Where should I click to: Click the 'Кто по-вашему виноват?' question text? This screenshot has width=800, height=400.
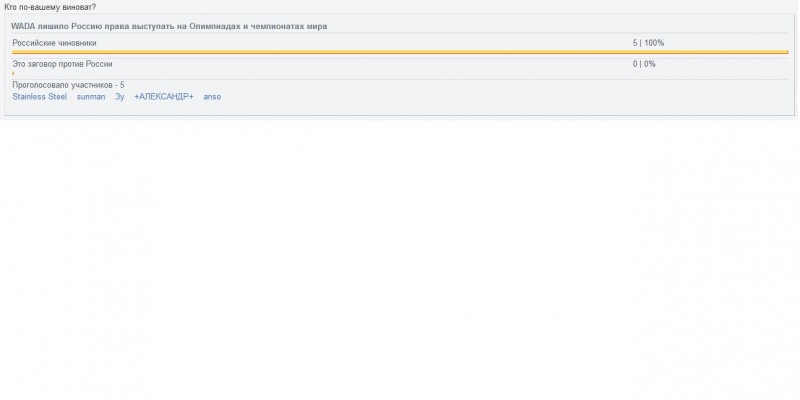[x=50, y=7]
